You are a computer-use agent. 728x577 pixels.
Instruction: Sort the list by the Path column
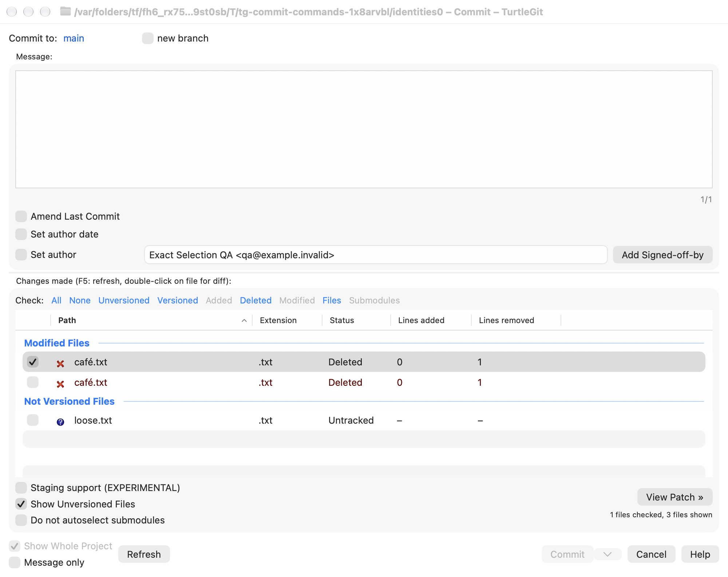[151, 320]
